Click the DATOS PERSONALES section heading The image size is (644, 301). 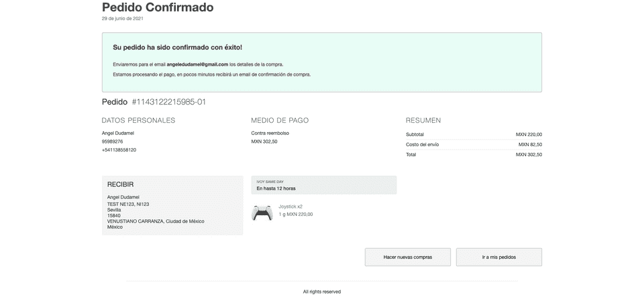click(x=138, y=120)
